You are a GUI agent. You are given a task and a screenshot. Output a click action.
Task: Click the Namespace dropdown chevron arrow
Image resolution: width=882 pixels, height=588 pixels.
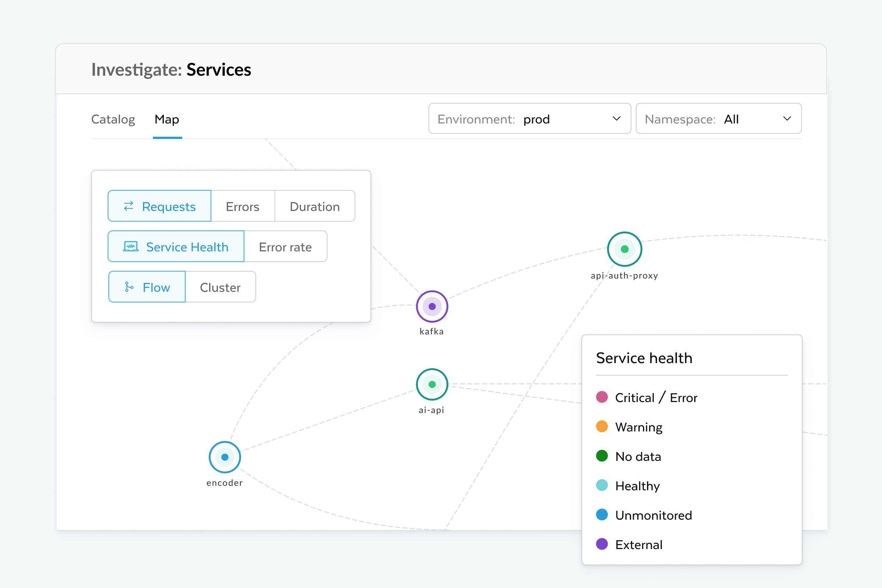(787, 118)
